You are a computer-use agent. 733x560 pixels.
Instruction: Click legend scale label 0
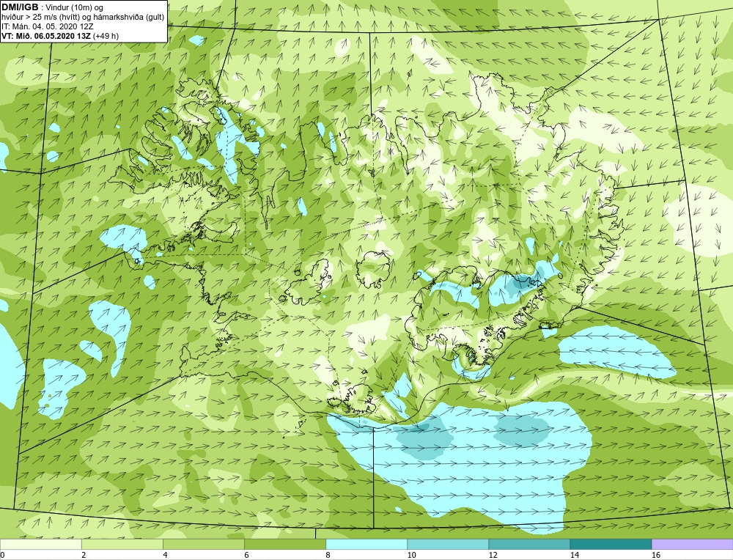2,555
